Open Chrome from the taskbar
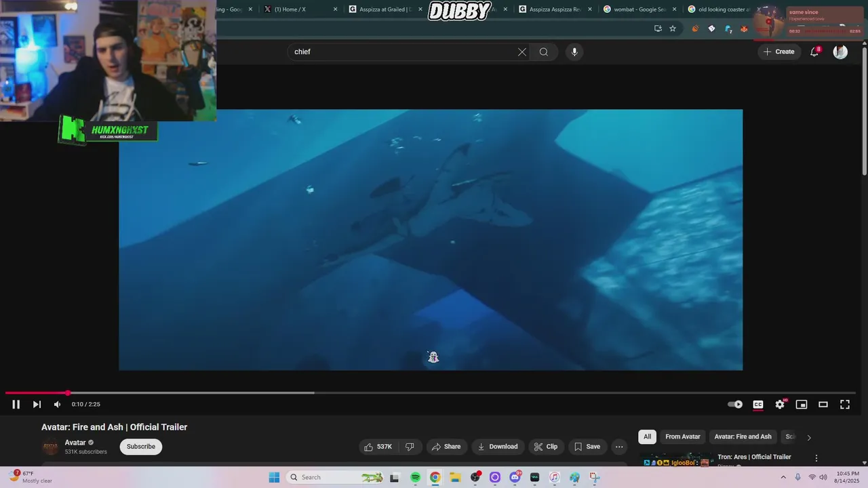 point(435,477)
